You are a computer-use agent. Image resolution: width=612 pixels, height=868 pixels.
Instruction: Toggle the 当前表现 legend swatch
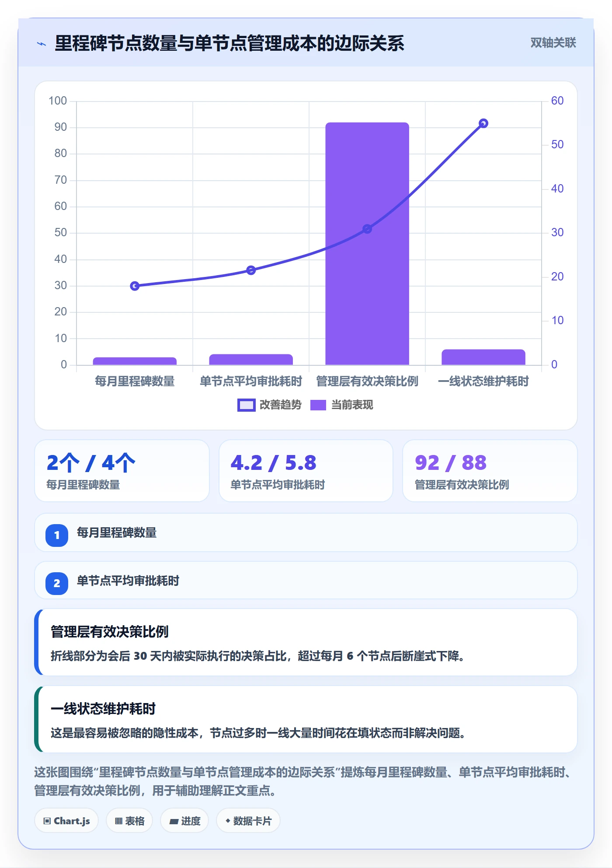tap(318, 405)
